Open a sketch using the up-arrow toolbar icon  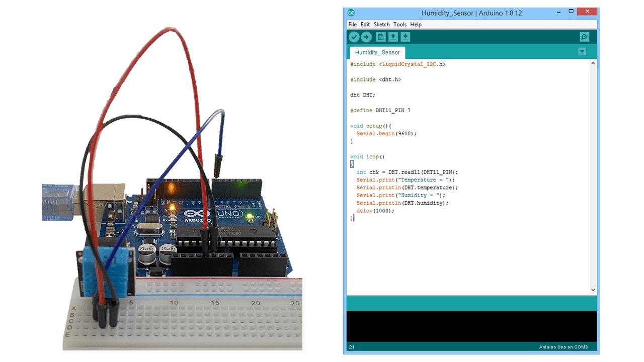[393, 37]
